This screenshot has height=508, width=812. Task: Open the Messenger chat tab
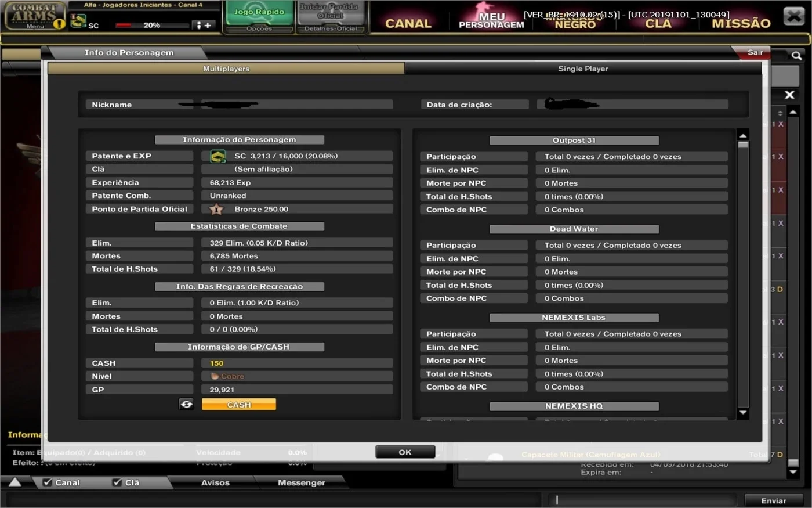302,482
